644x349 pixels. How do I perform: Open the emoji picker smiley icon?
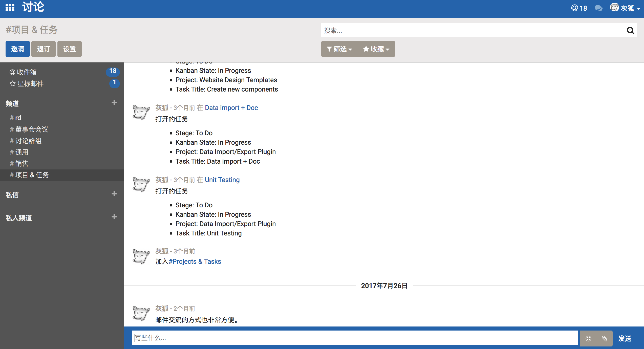tap(588, 338)
